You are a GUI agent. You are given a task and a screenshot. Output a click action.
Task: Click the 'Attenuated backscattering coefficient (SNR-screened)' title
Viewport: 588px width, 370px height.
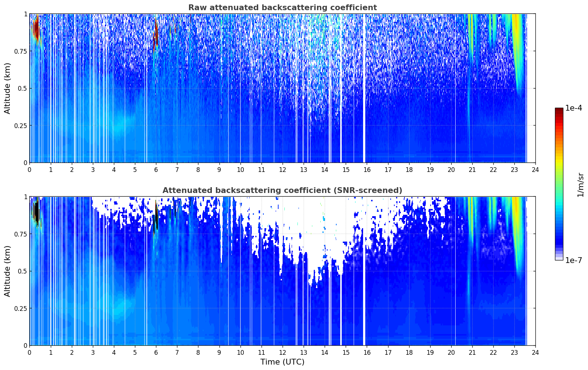[282, 190]
